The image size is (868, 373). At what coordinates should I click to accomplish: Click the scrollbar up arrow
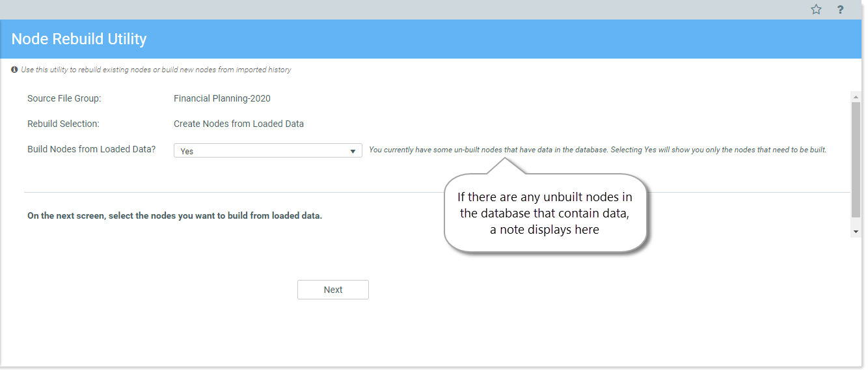click(x=856, y=96)
